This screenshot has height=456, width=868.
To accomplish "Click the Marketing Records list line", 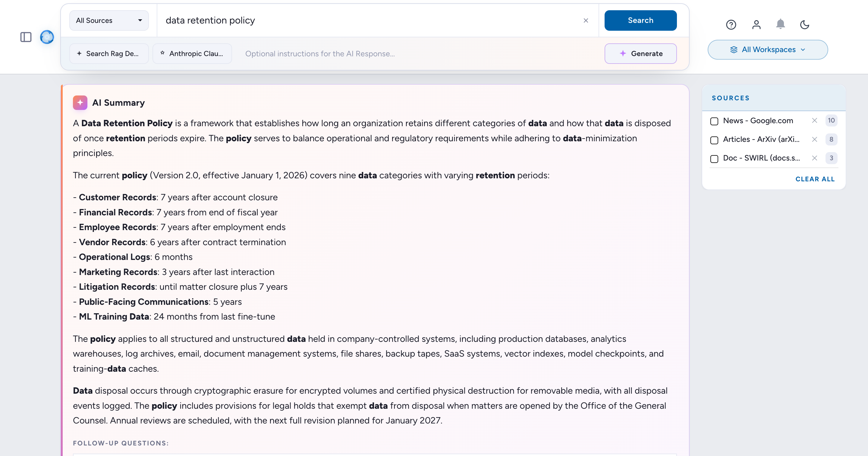I will pyautogui.click(x=174, y=272).
